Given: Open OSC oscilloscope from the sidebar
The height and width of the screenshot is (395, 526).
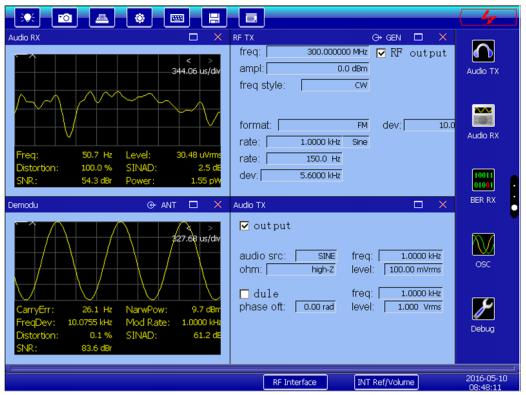Looking at the screenshot, I should pos(483,250).
